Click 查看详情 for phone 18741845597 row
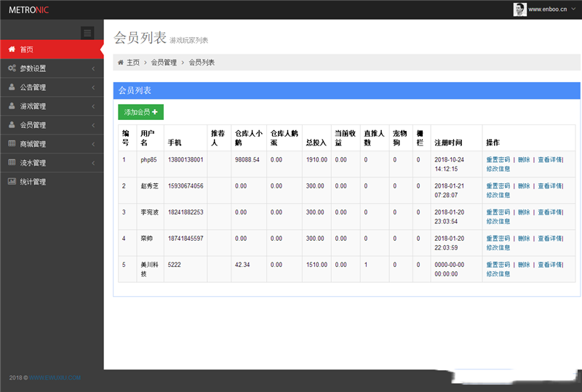582x392 pixels. coord(550,239)
